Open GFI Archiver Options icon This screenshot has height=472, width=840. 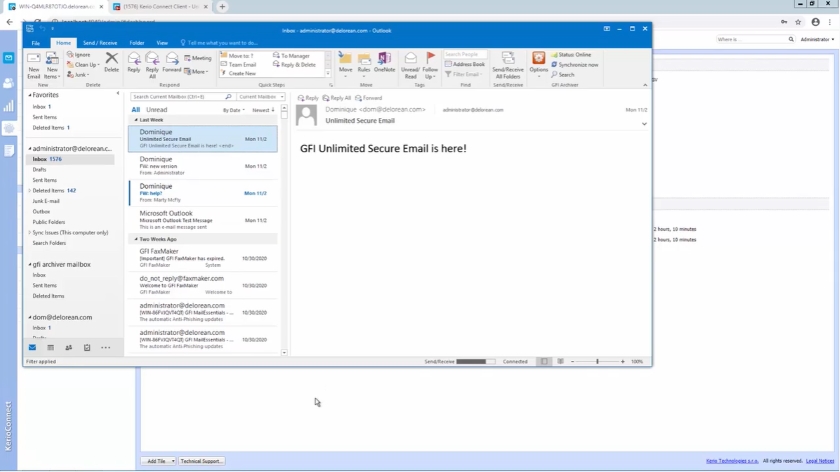pos(538,65)
